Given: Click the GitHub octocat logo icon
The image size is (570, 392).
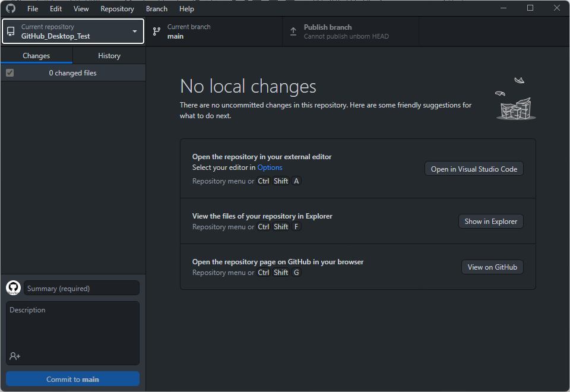Looking at the screenshot, I should pos(11,8).
